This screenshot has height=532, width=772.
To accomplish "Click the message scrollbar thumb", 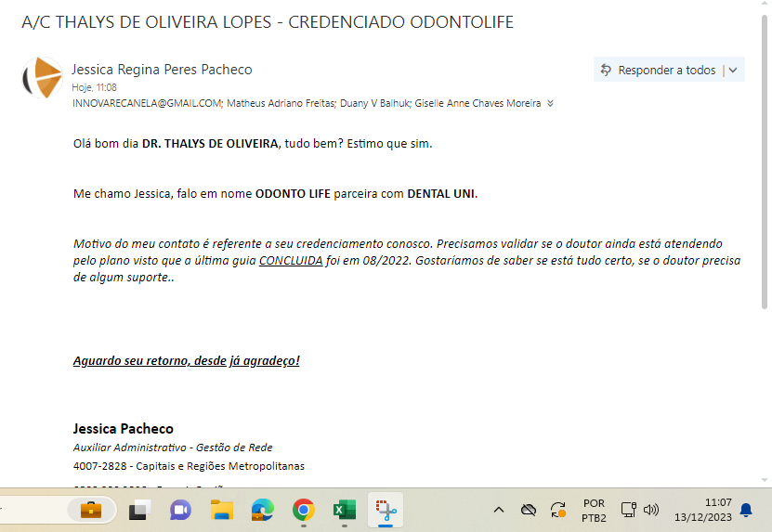I will tap(765, 162).
